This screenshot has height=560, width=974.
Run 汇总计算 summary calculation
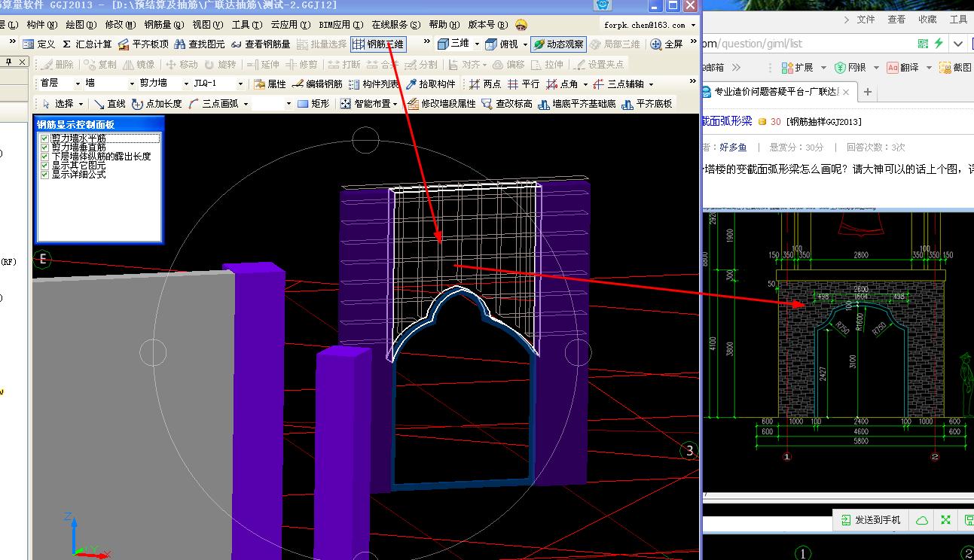[87, 44]
